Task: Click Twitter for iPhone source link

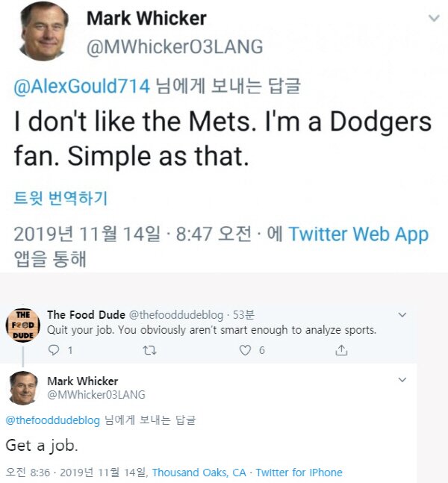Action: coord(299,473)
